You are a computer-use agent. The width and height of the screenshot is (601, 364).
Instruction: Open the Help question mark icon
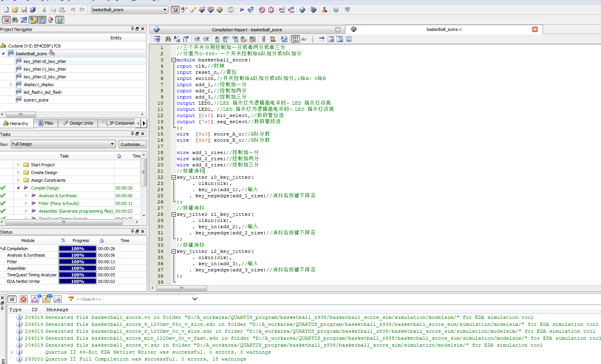pos(336,10)
